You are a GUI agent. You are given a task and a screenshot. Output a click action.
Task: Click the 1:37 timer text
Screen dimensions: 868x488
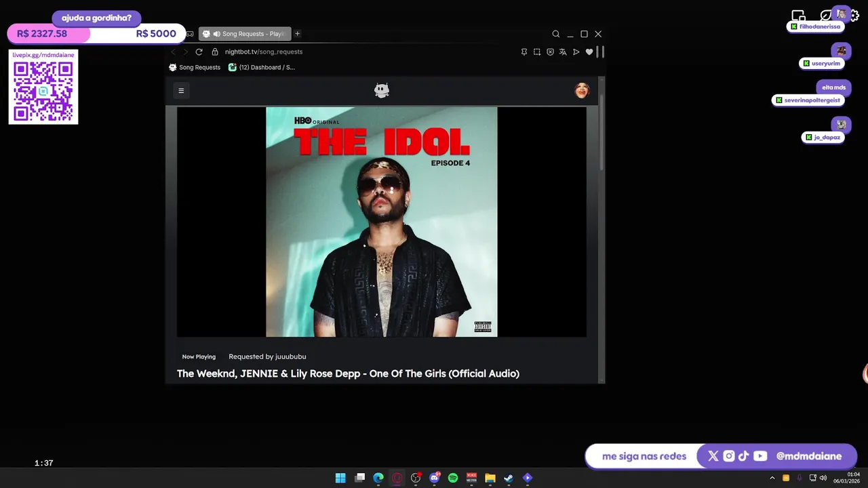[x=43, y=463]
